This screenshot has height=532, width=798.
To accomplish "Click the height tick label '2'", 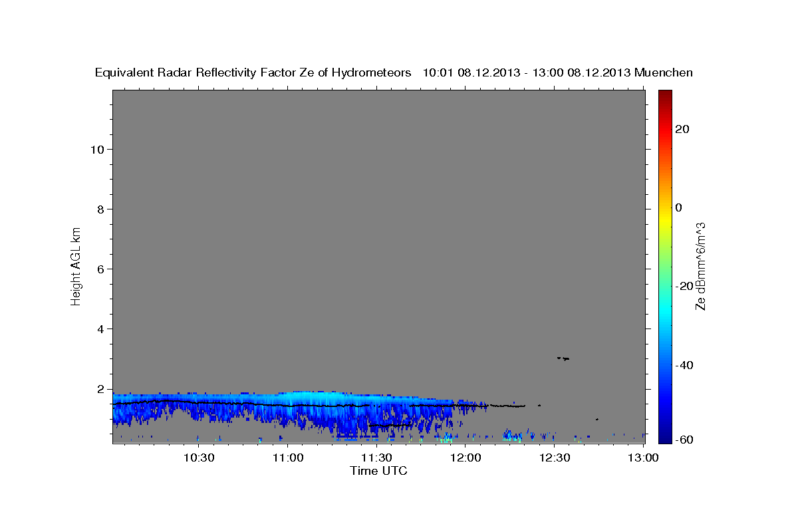I will coord(101,388).
